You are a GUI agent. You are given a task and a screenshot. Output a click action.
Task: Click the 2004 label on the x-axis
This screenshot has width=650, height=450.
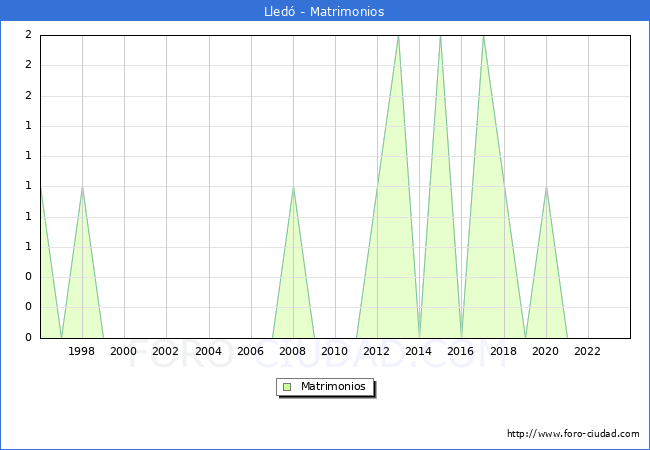click(209, 351)
